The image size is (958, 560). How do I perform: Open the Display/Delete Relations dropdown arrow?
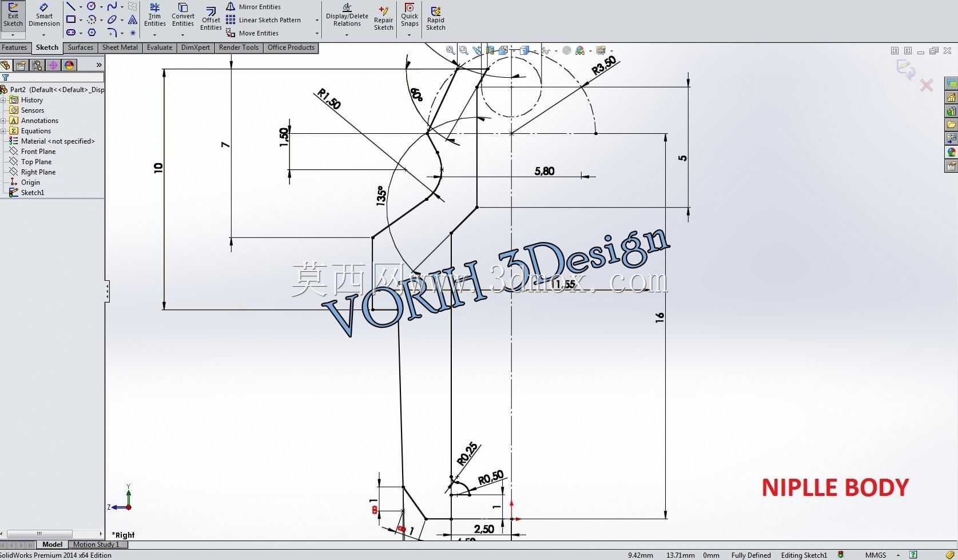[347, 35]
